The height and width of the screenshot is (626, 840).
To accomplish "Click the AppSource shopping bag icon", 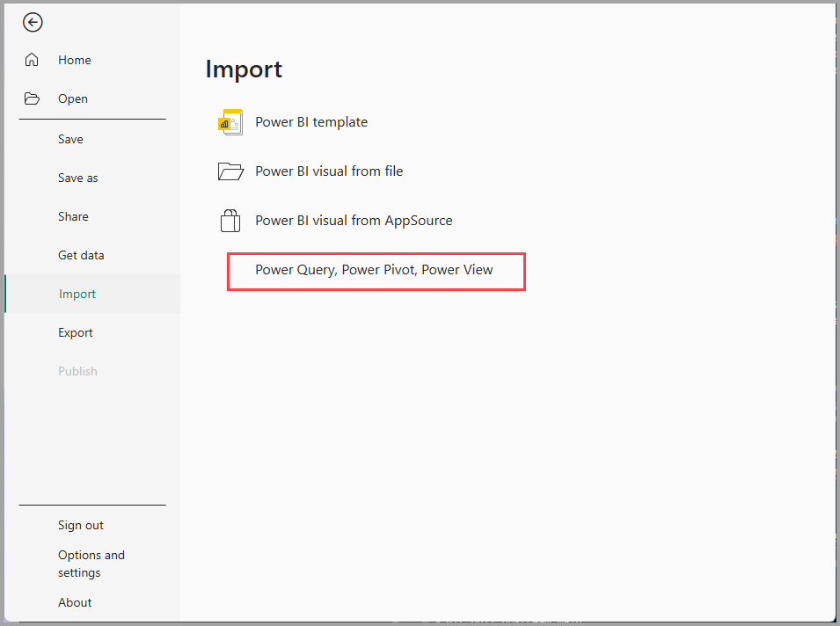I will click(230, 221).
